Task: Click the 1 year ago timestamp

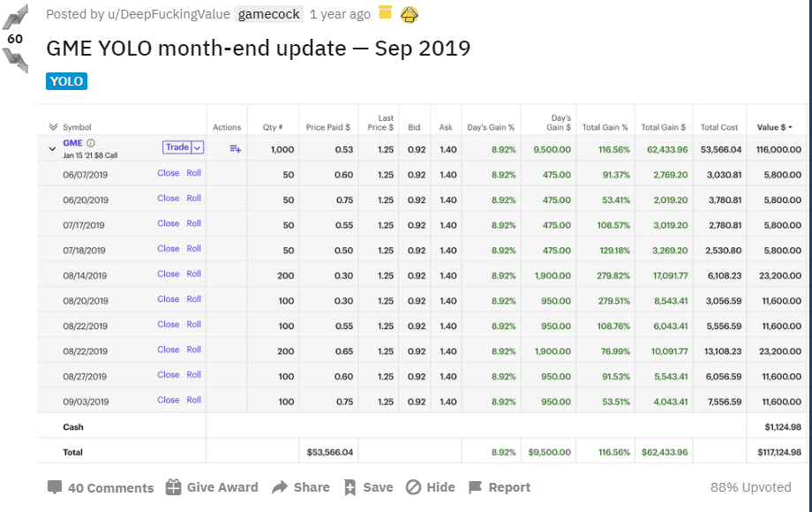Action: tap(340, 14)
